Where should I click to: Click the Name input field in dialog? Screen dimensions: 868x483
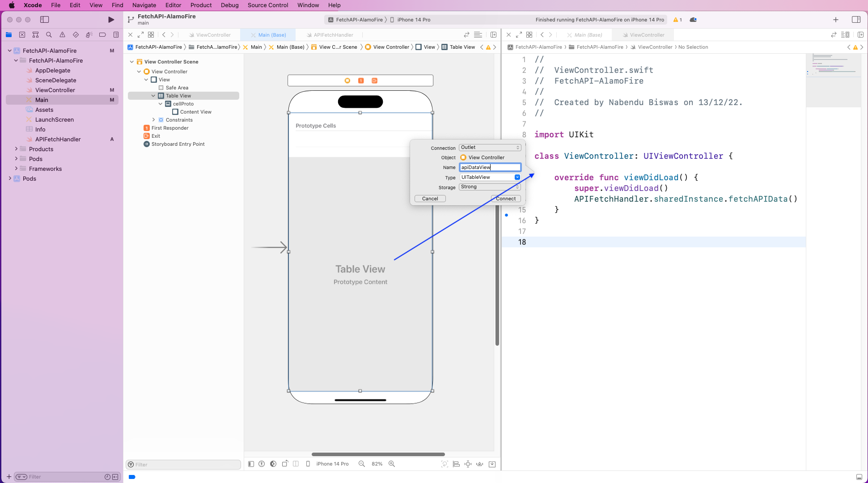click(489, 167)
